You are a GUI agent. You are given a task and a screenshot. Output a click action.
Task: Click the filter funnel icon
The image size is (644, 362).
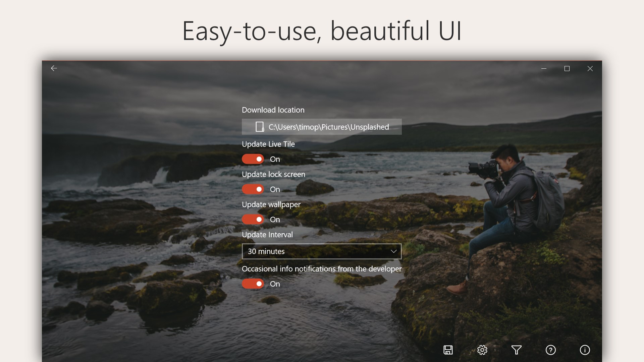pos(517,350)
